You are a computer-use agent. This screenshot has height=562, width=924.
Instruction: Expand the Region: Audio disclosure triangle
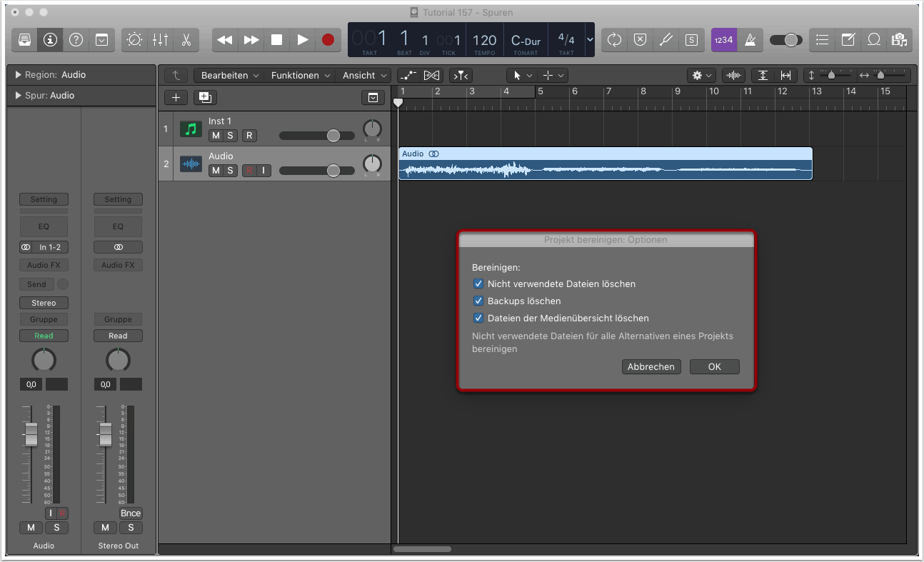(x=18, y=75)
